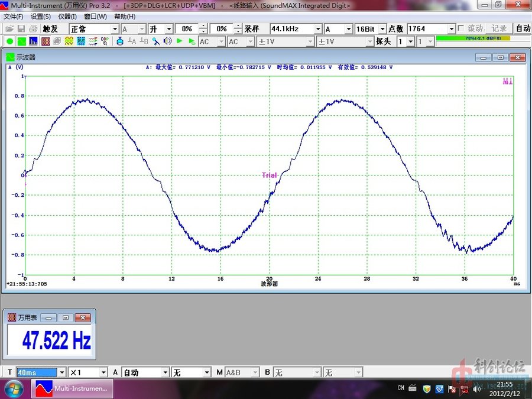Click the blue flask calibration icon
Screen dimensions: 532x399
click(x=119, y=41)
